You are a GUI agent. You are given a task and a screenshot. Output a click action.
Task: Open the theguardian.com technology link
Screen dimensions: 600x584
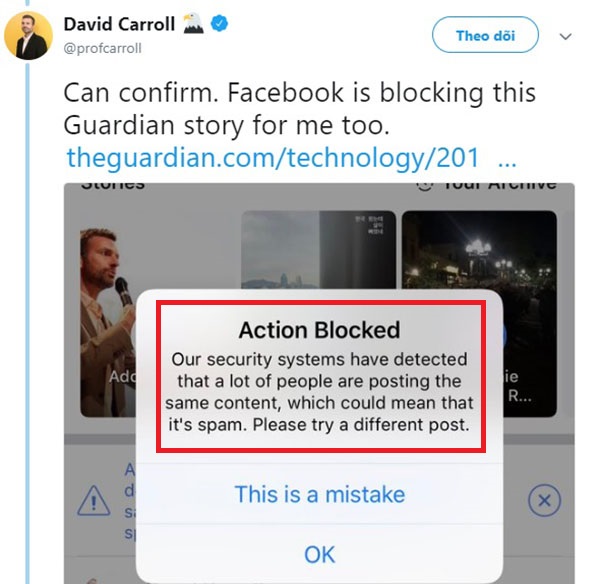click(x=273, y=157)
